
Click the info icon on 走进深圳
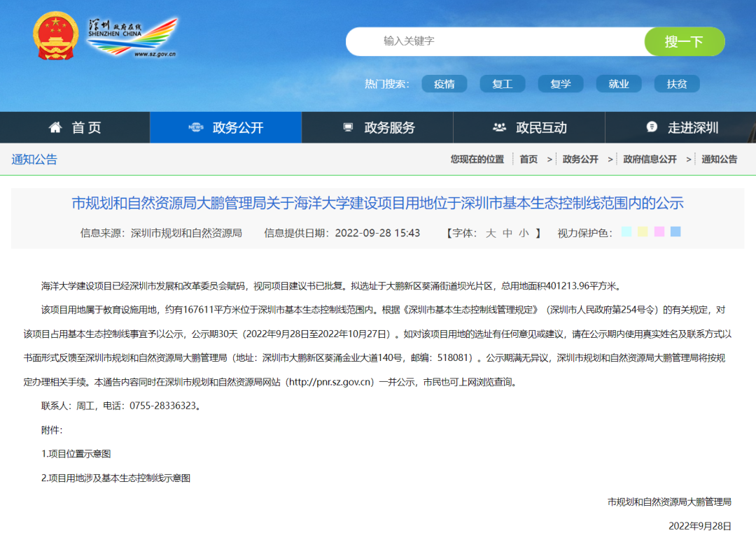(x=652, y=127)
